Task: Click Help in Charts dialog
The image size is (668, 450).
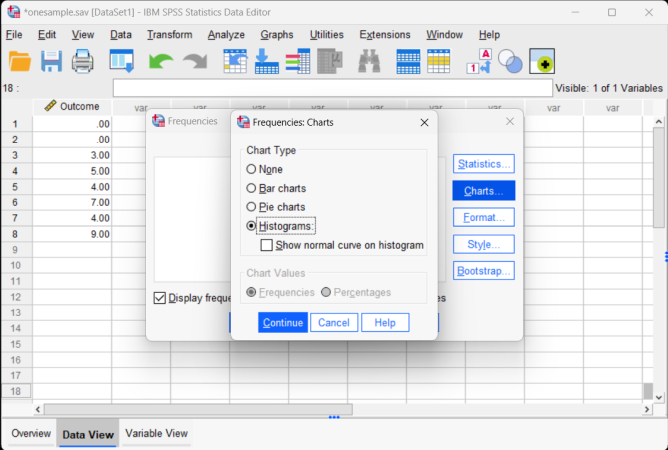Action: tap(385, 323)
